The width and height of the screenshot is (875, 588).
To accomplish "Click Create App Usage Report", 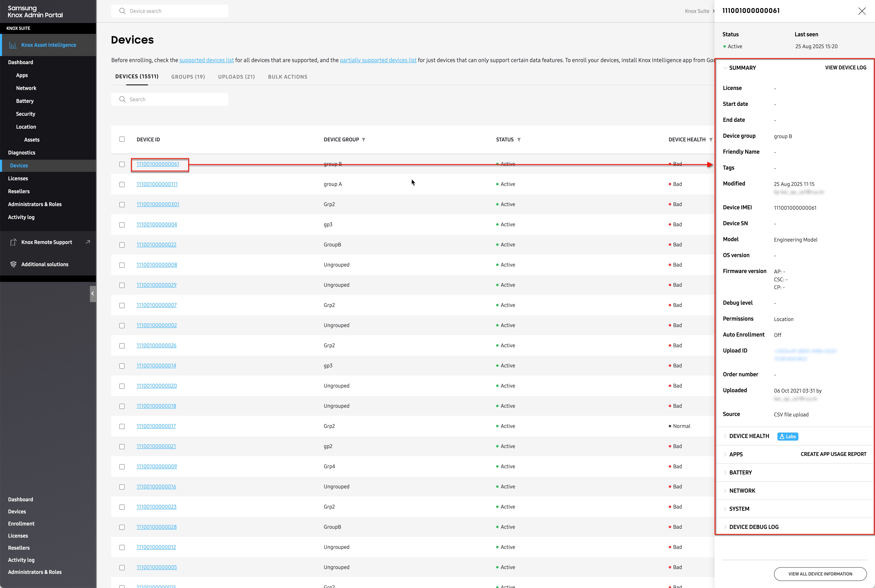I will pos(833,455).
